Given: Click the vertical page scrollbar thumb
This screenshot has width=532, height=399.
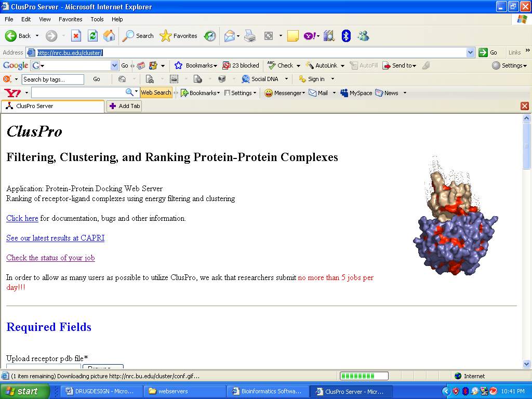Looking at the screenshot, I should (526, 145).
